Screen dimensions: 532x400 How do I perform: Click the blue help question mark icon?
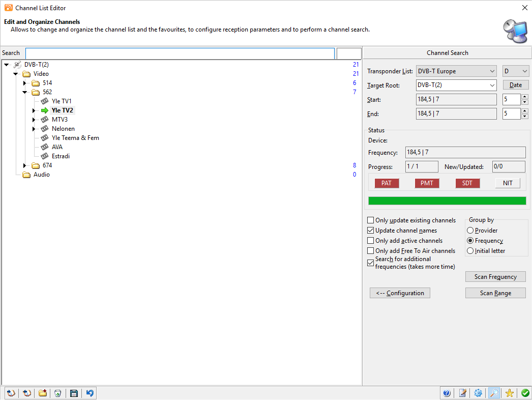tap(447, 393)
